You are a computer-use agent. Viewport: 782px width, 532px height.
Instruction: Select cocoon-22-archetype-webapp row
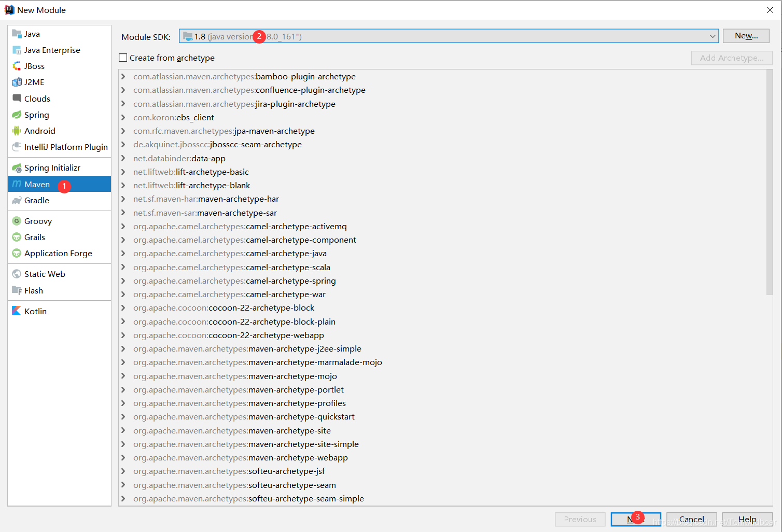442,335
